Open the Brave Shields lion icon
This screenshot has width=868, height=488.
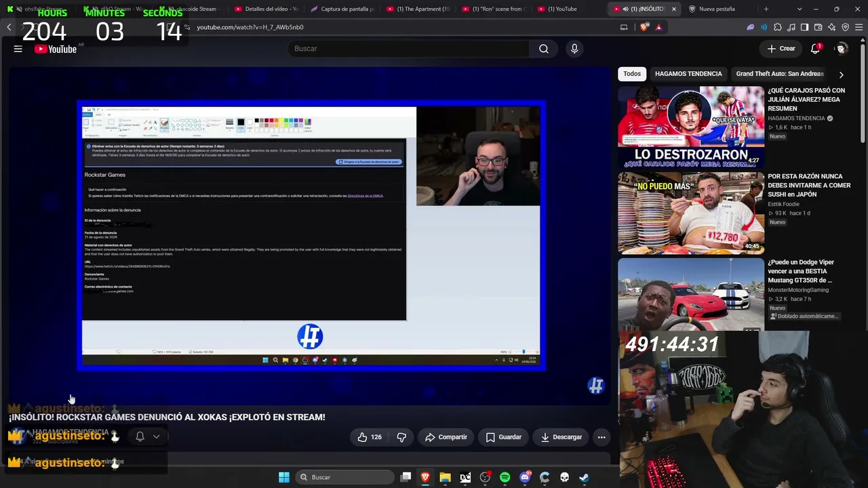tap(644, 27)
